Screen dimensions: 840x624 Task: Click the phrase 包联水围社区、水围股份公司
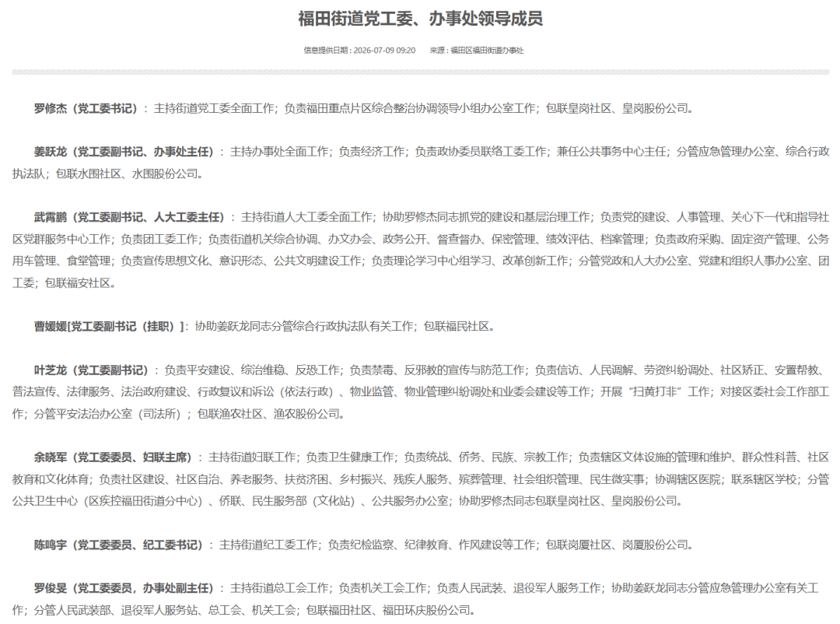pyautogui.click(x=127, y=174)
